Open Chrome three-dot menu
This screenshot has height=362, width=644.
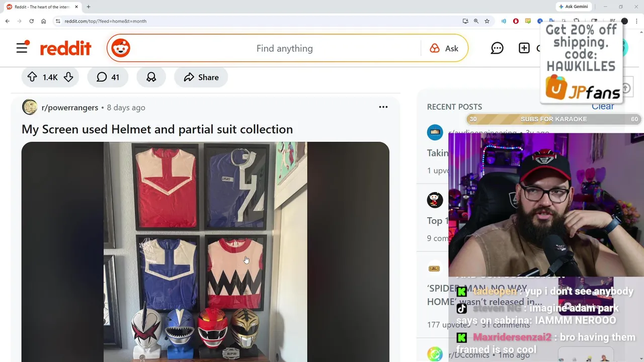(x=636, y=21)
